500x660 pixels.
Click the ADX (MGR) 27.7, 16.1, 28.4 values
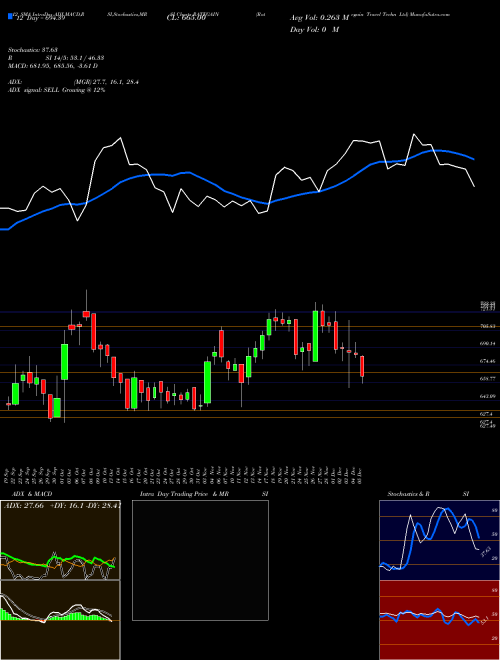73,82
